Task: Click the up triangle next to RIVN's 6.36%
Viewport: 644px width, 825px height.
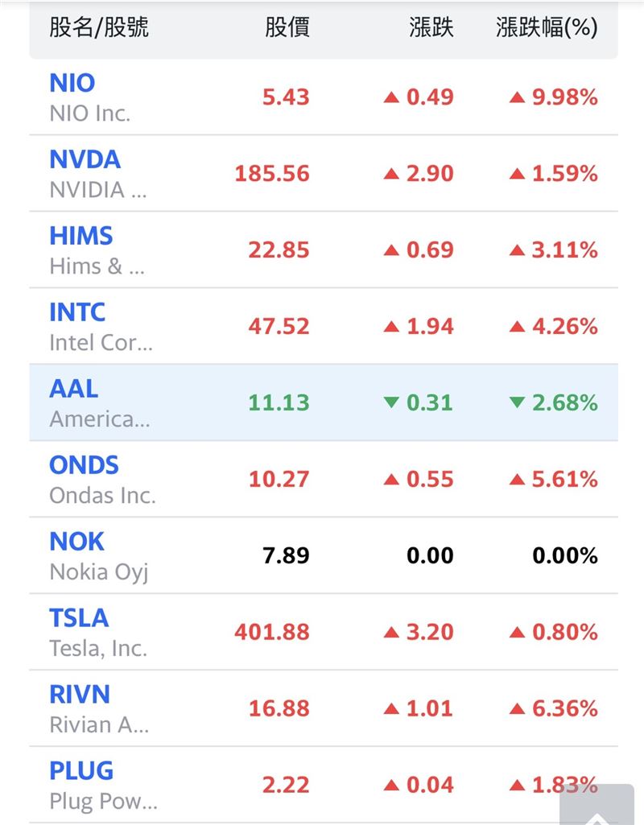Action: [x=517, y=709]
